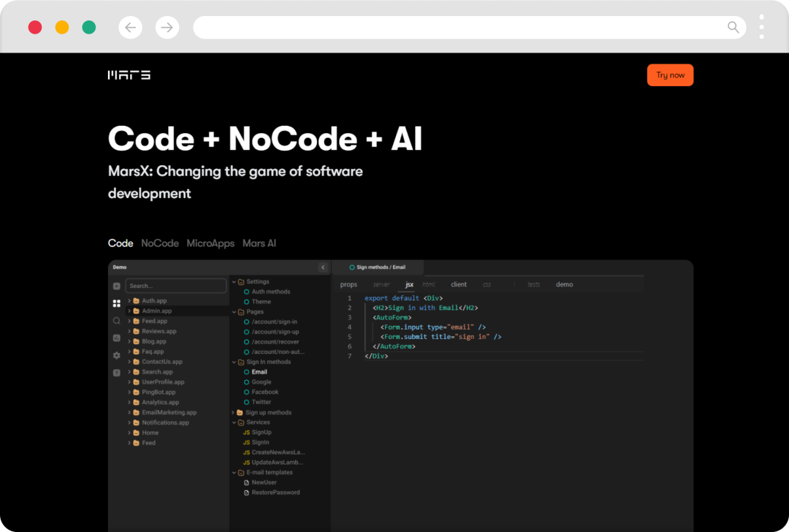Image resolution: width=789 pixels, height=532 pixels.
Task: Click the browser back arrow
Action: click(x=130, y=27)
